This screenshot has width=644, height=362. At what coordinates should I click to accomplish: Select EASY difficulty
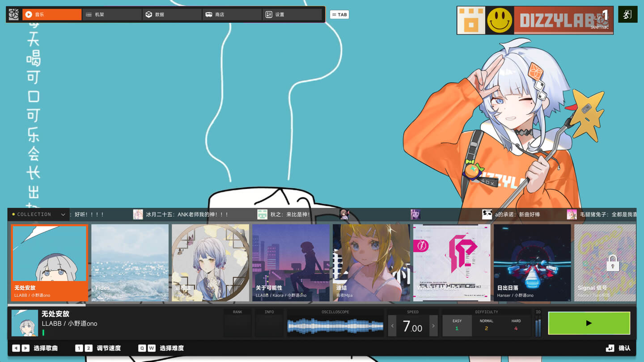click(457, 325)
